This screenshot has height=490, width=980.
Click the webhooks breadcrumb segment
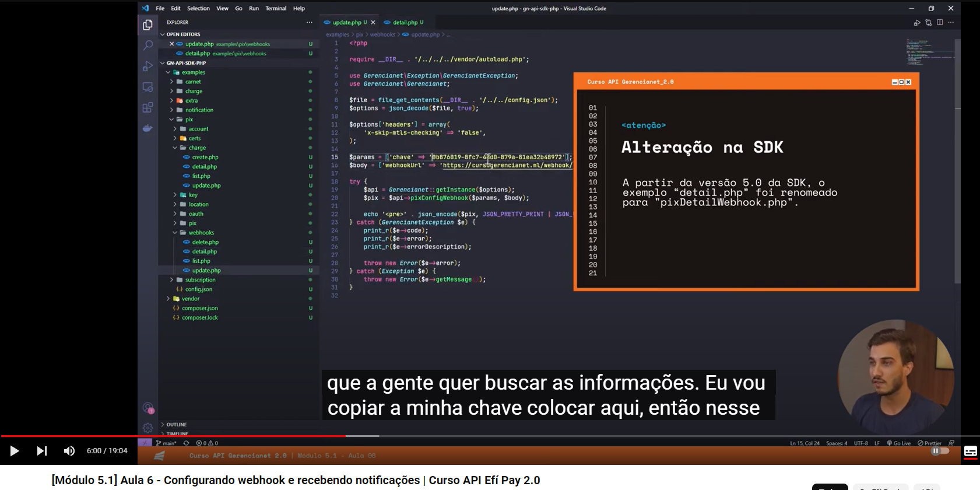(382, 34)
